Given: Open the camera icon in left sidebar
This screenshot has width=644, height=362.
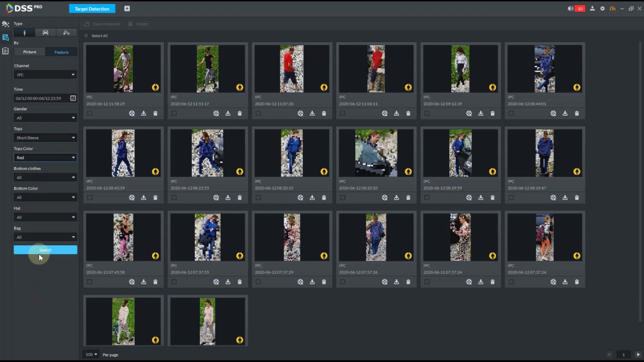Looking at the screenshot, I should coord(6,24).
